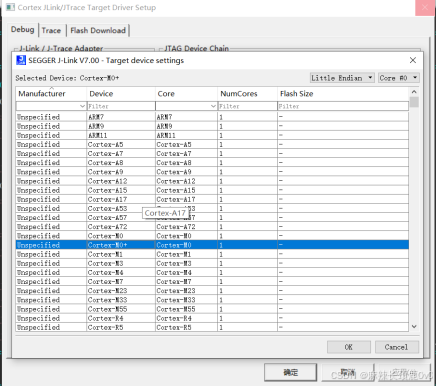Select the Cortex-A57 device row

212,218
